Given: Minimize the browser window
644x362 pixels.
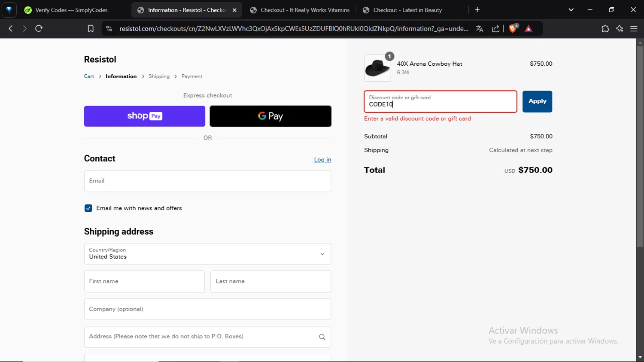Looking at the screenshot, I should pyautogui.click(x=590, y=10).
